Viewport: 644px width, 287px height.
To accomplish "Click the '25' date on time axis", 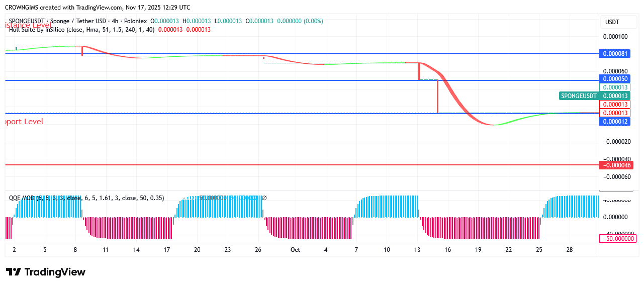I will [x=539, y=250].
